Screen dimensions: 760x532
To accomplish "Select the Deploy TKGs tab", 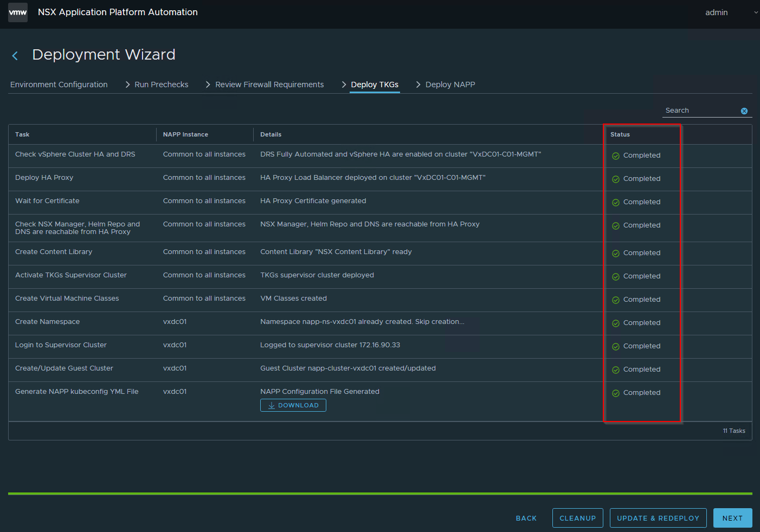I will point(375,85).
